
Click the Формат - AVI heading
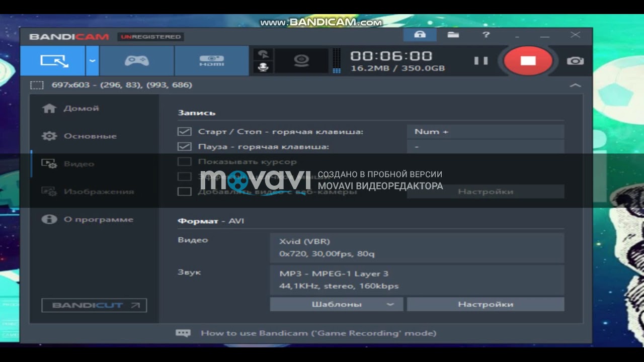[x=211, y=221]
